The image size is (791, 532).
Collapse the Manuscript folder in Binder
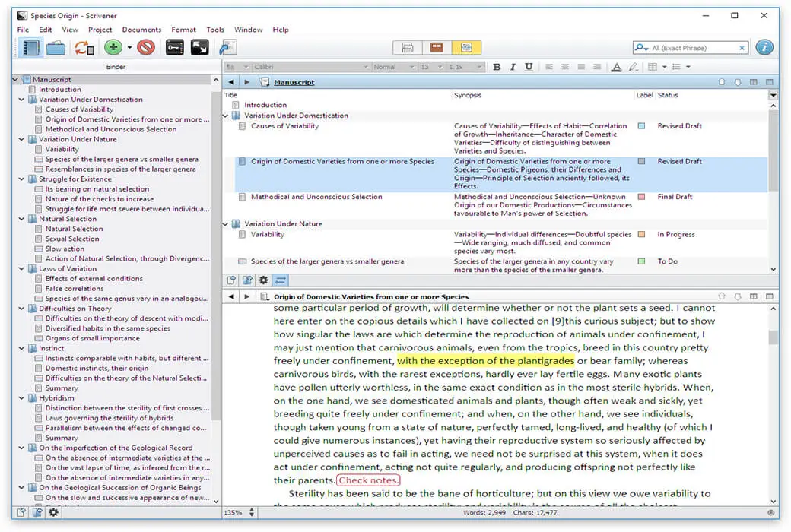point(15,79)
